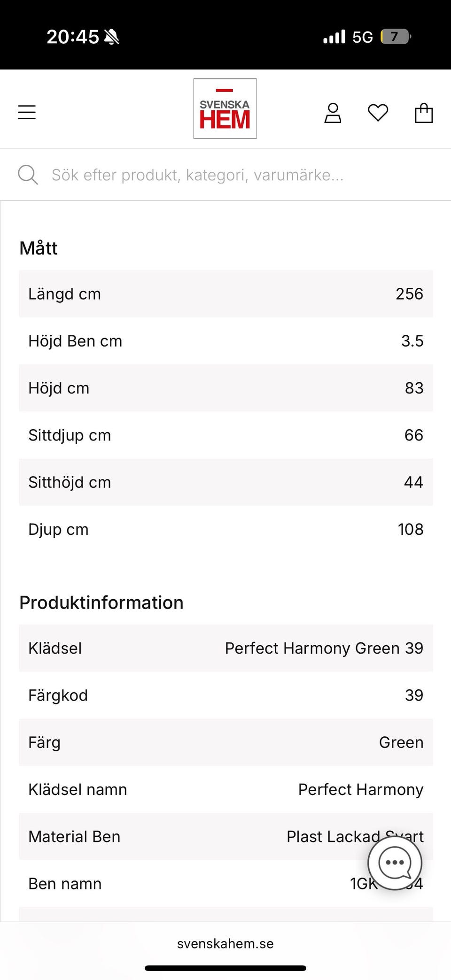The height and width of the screenshot is (980, 451).
Task: Tap the Svenska Hem logo
Action: [x=225, y=109]
